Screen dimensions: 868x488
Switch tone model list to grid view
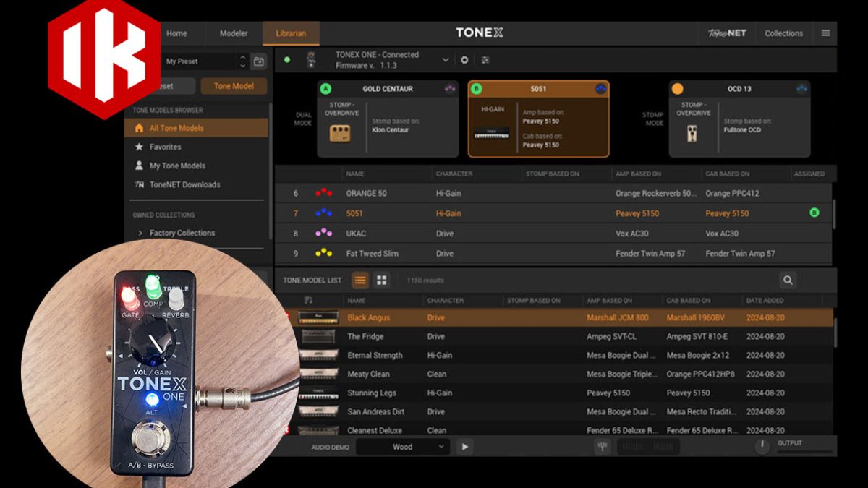pos(382,280)
